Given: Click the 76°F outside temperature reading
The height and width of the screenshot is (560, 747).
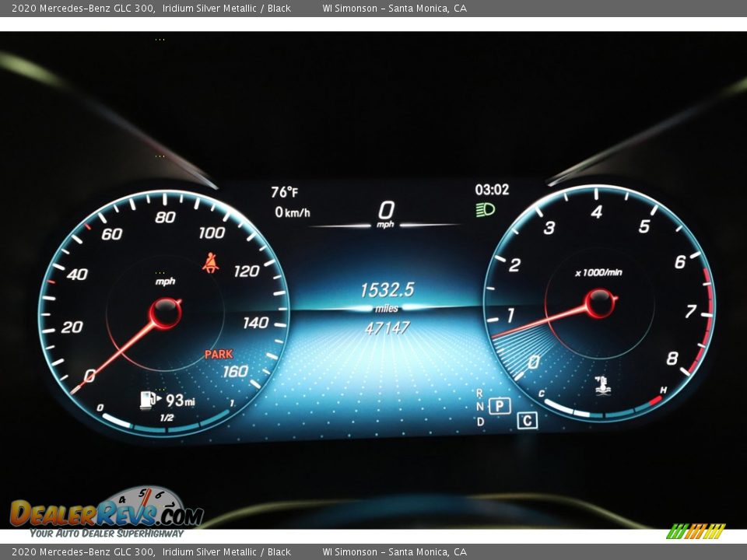Looking at the screenshot, I should pos(285,192).
